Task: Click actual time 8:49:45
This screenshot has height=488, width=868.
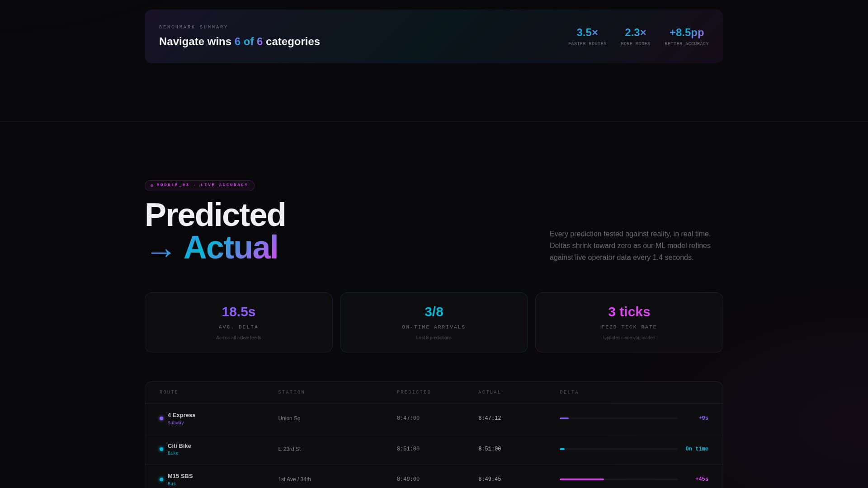Action: click(490, 479)
